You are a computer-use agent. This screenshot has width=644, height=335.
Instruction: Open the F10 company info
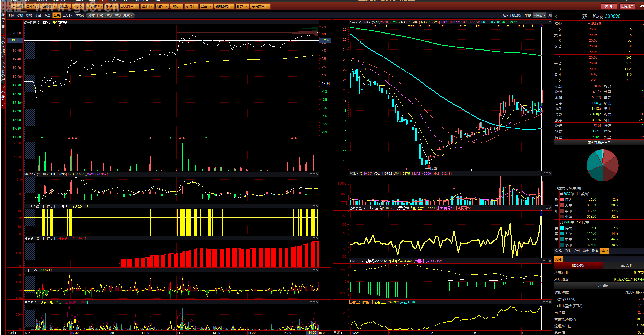point(11,15)
